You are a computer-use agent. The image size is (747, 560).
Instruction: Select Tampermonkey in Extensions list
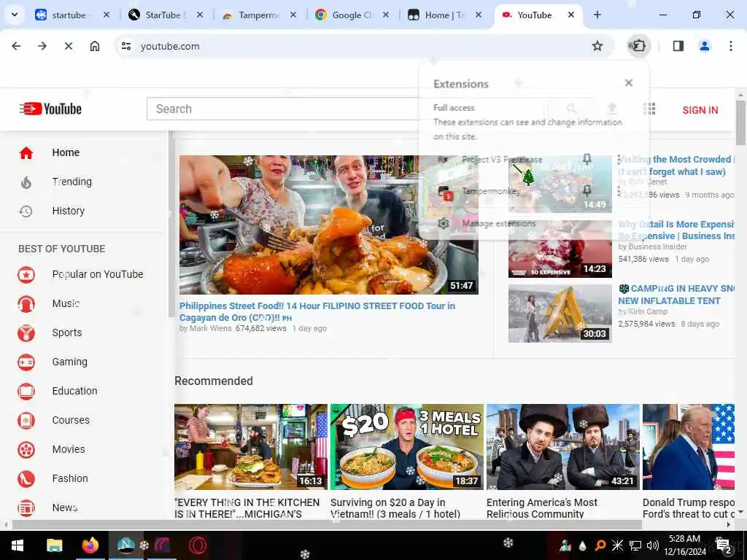click(x=489, y=191)
